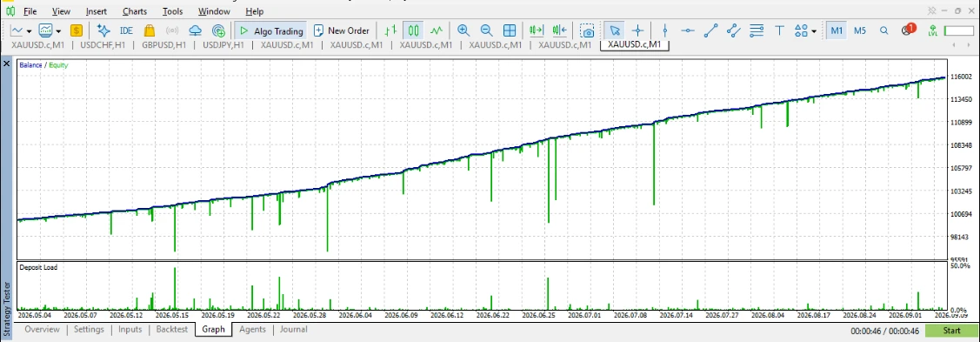980x342 pixels.
Task: Open the Window menu
Action: (x=214, y=11)
